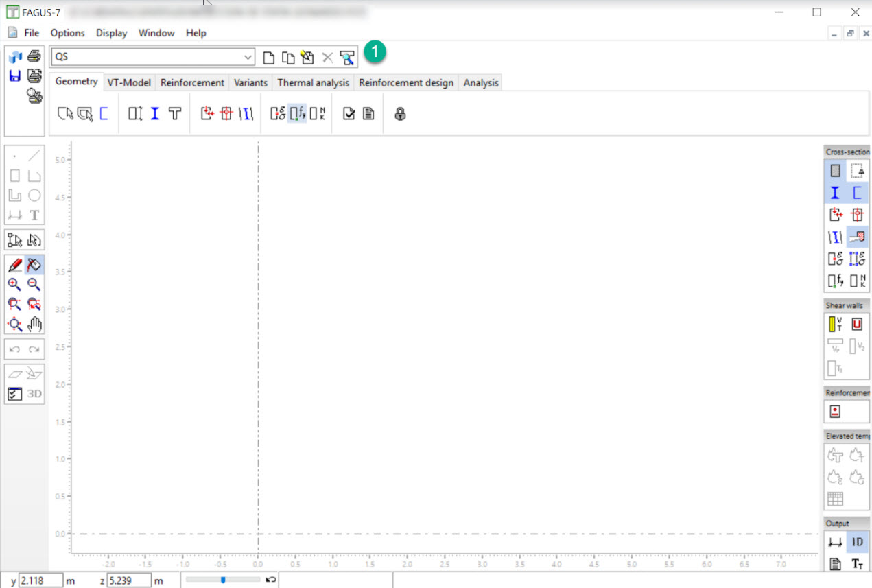
Task: Click the y coordinate input field
Action: click(x=40, y=580)
